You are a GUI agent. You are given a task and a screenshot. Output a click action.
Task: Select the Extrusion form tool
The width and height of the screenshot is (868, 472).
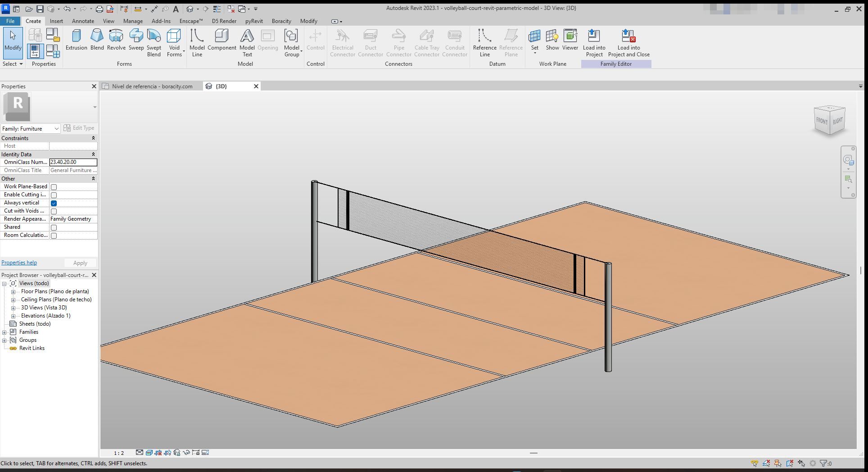(x=76, y=41)
